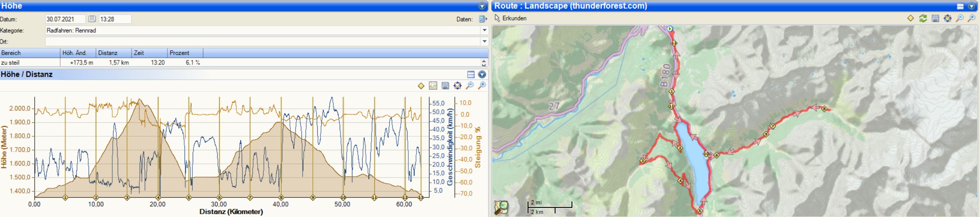The height and width of the screenshot is (217, 980).
Task: Open the OpenStreetMap logo on the map
Action: coord(501,207)
